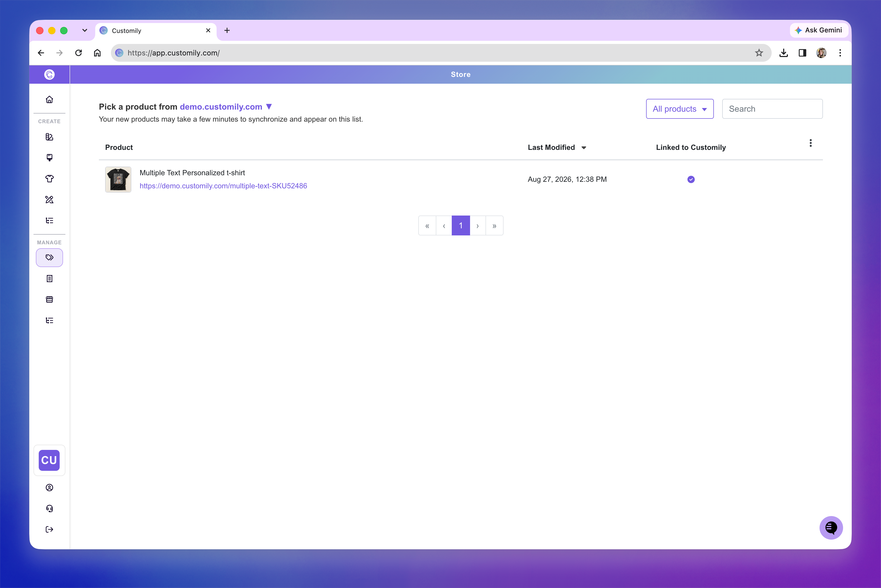Click the browser forward arrow
Viewport: 881px width, 588px height.
[x=59, y=53]
